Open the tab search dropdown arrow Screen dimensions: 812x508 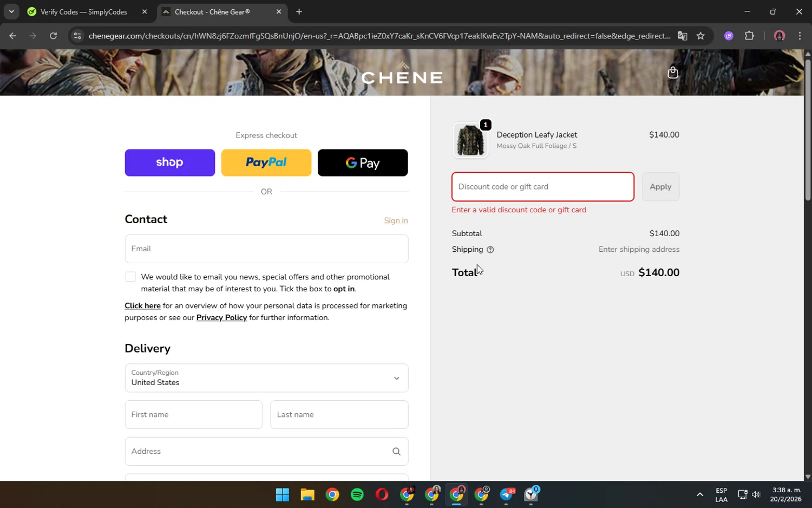click(x=11, y=11)
